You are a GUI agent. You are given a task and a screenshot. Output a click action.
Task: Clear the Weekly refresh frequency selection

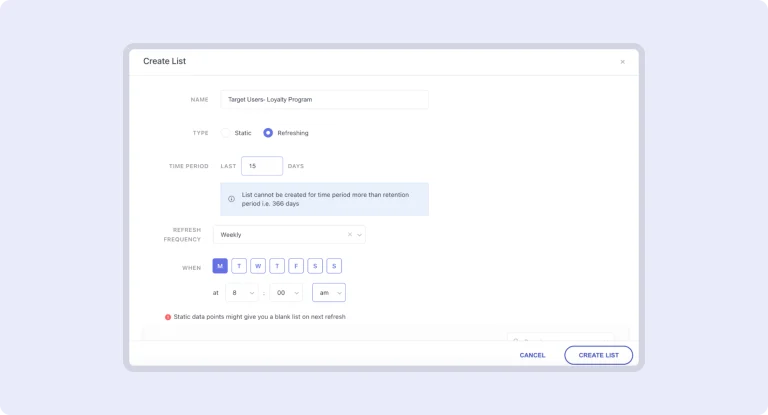(x=350, y=235)
